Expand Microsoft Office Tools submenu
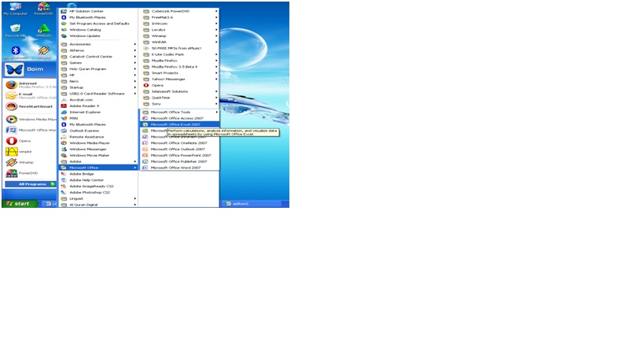This screenshot has width=644, height=362. tap(180, 113)
